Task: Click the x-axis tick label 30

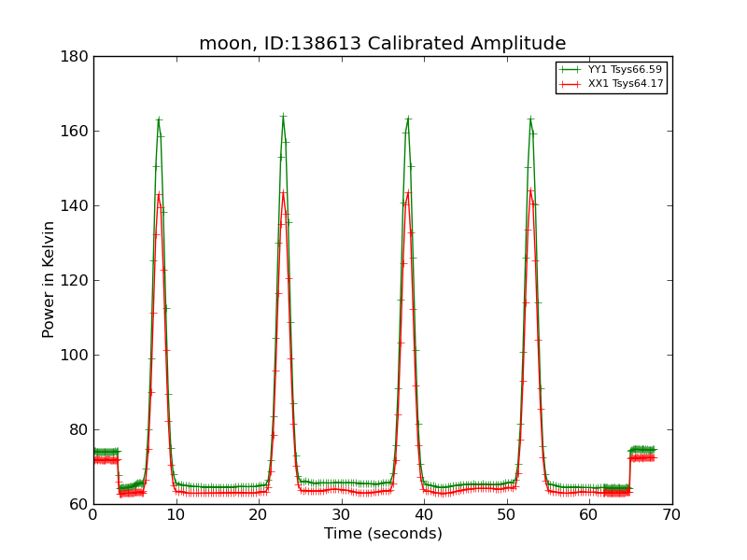Action: coord(342,515)
